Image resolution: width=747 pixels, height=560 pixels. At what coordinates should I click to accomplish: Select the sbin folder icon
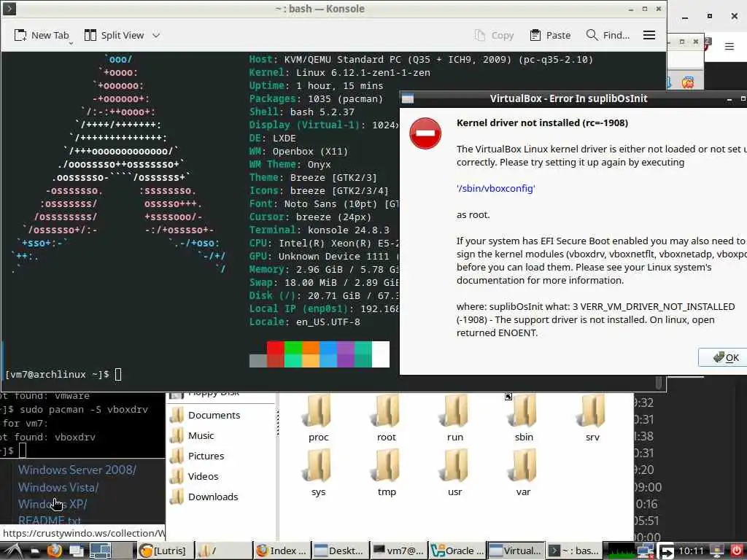tap(524, 411)
